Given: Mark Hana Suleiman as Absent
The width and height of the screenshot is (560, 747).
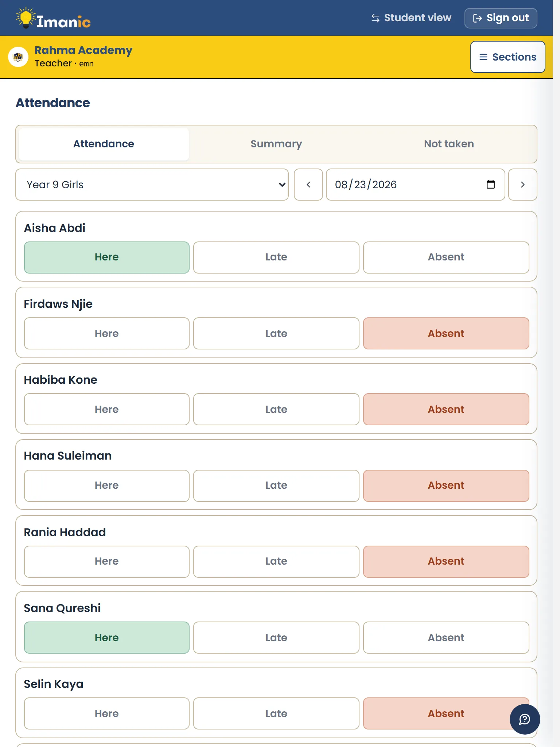Looking at the screenshot, I should 446,486.
